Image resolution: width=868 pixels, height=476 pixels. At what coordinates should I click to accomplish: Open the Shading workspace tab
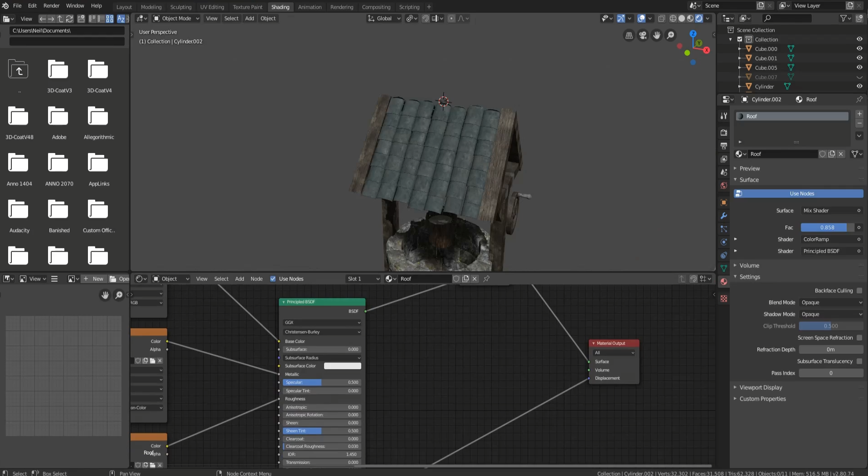(x=281, y=7)
